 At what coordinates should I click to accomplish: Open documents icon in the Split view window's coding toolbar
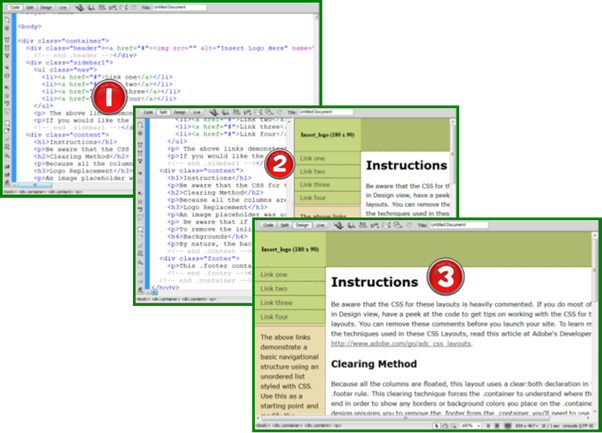pyautogui.click(x=141, y=125)
